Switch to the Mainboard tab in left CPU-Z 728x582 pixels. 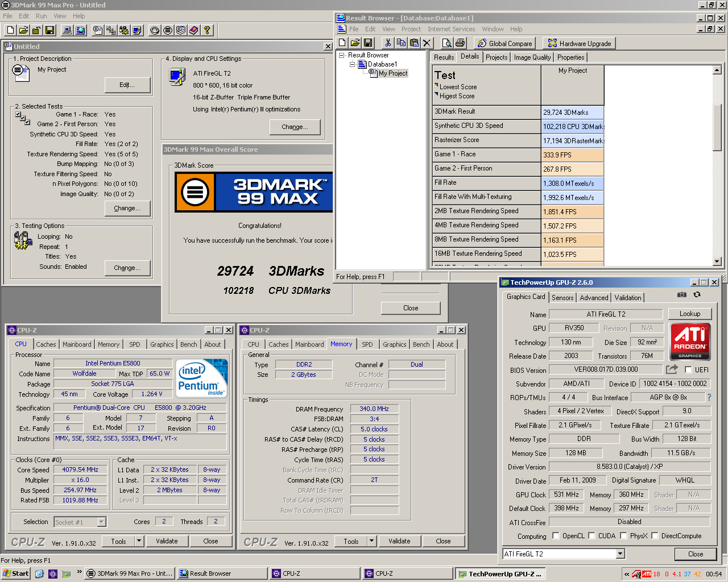tap(77, 344)
